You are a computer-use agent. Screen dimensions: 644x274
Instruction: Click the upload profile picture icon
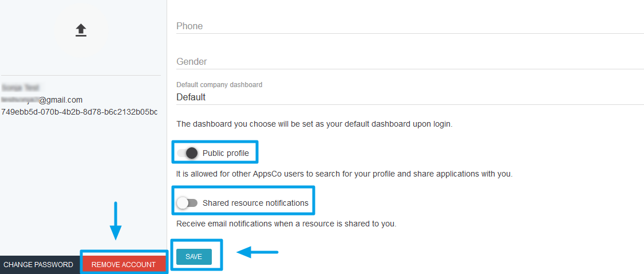[x=81, y=30]
